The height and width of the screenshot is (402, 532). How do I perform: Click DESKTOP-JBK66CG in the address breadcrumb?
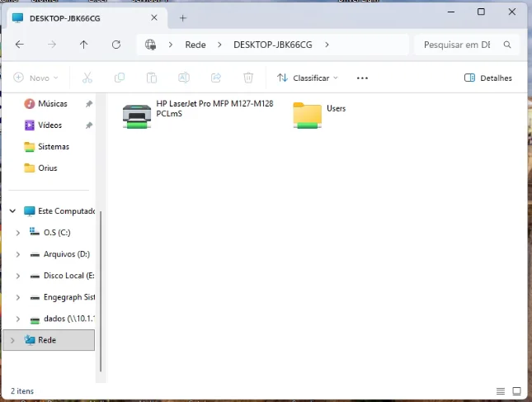(x=273, y=45)
